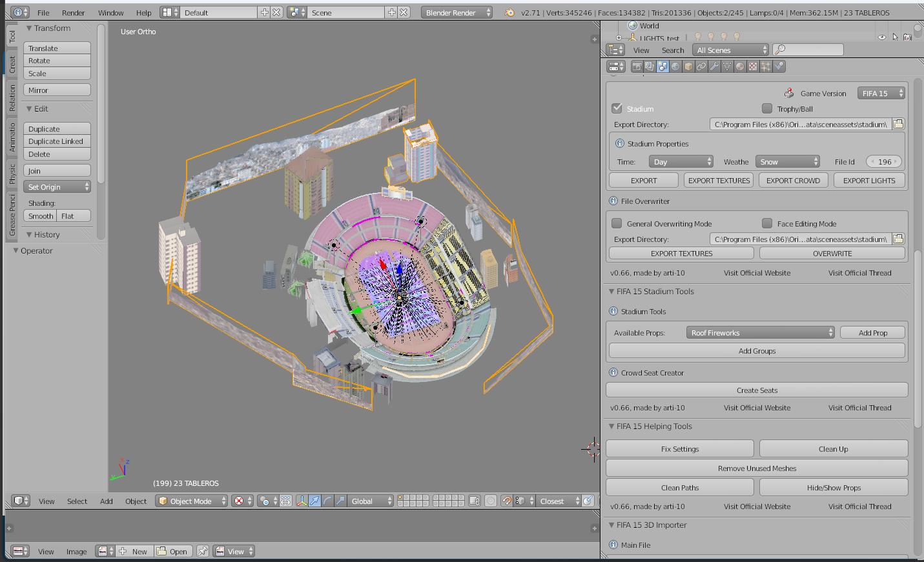Open the Constraints chain-link tab
The image size is (924, 562).
(x=701, y=66)
